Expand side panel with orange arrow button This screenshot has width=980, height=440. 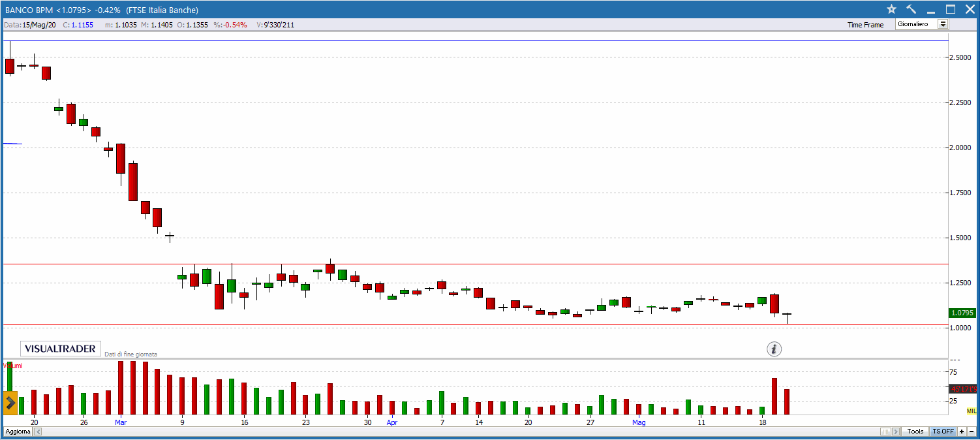(10, 403)
